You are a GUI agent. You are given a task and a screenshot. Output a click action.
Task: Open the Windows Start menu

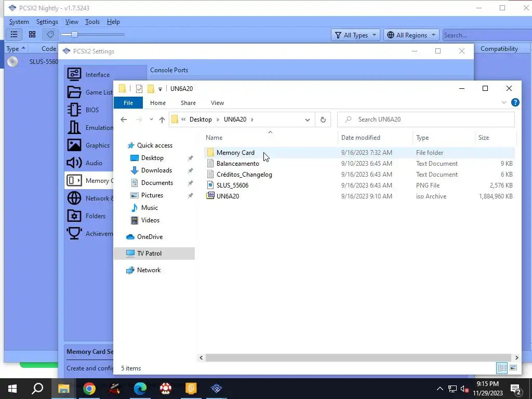(x=12, y=389)
